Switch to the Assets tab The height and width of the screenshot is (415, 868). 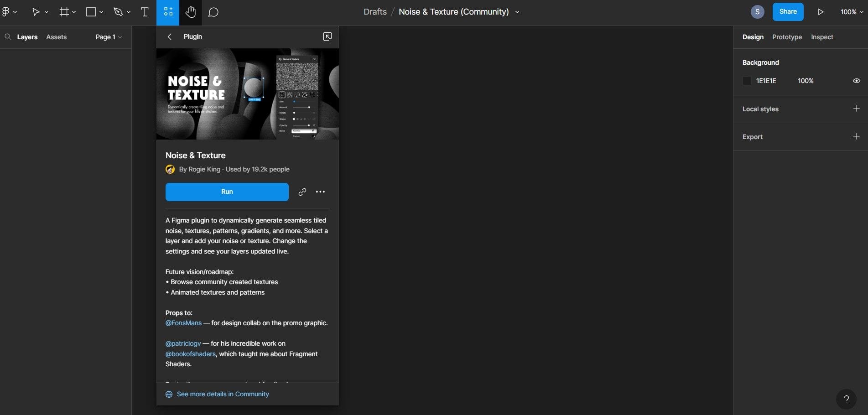click(56, 36)
